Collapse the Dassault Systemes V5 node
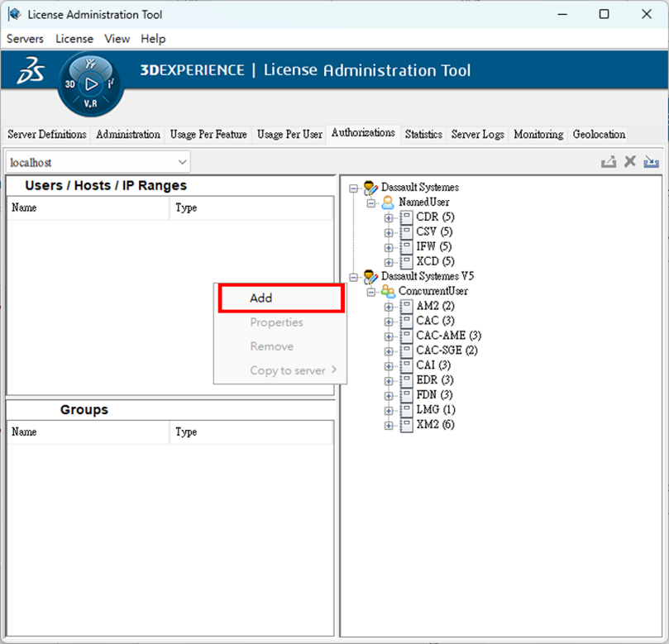Image resolution: width=669 pixels, height=644 pixels. click(x=353, y=277)
